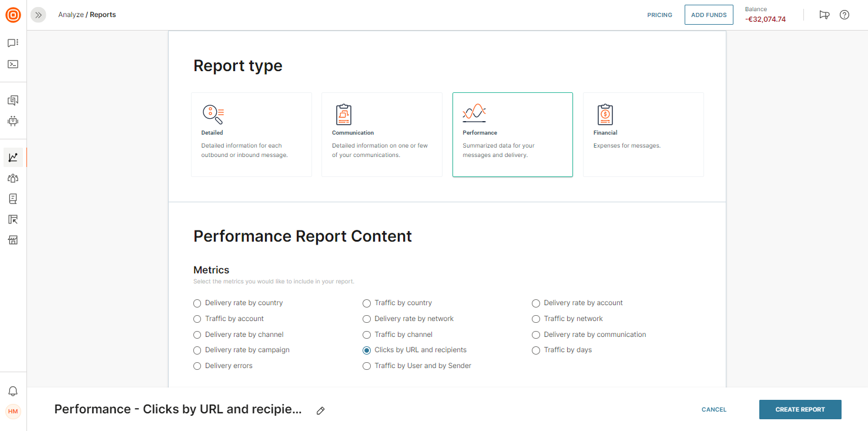Open the chatbot robot sidebar icon
Screen dimensions: 868x431
(x=13, y=121)
